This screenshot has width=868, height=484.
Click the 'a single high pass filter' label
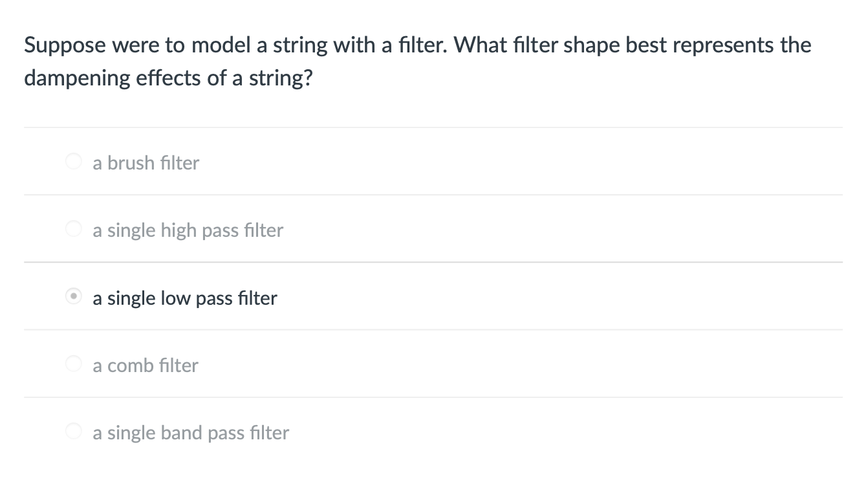click(188, 230)
